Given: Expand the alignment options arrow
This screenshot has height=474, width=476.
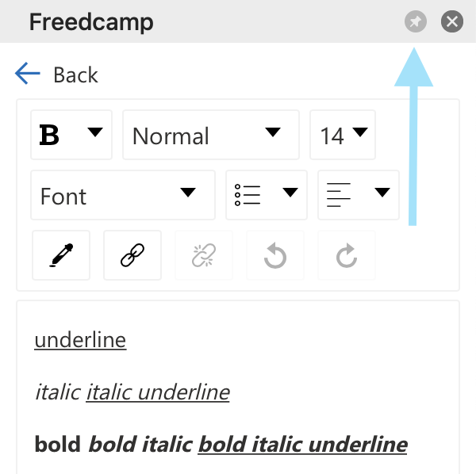Looking at the screenshot, I should click(382, 193).
